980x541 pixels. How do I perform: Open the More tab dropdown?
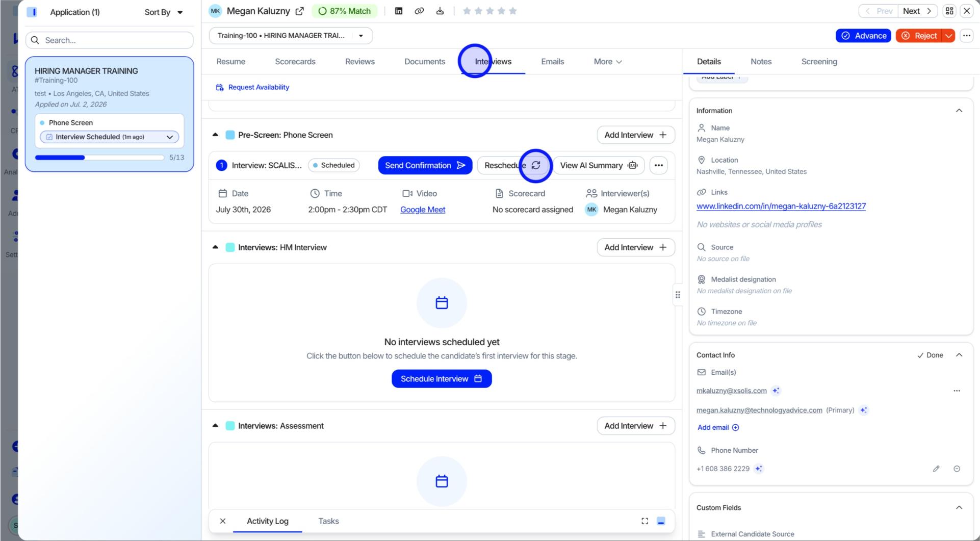[608, 62]
